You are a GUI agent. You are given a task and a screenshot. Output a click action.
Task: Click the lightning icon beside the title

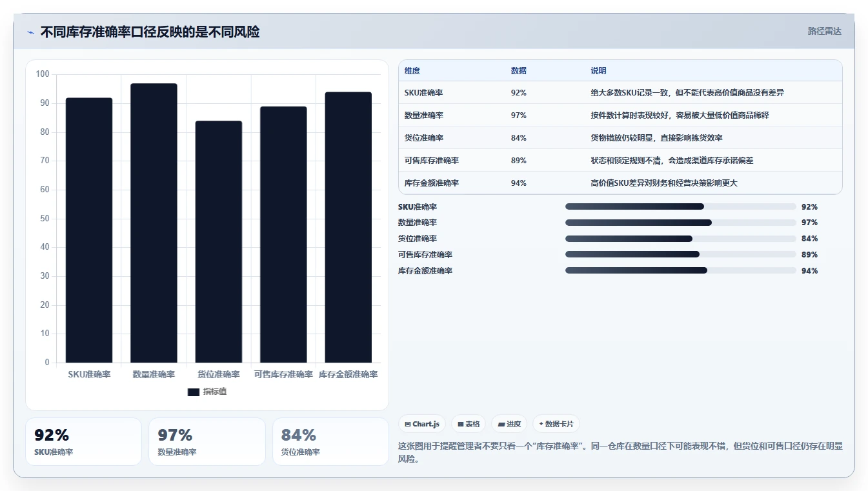31,32
